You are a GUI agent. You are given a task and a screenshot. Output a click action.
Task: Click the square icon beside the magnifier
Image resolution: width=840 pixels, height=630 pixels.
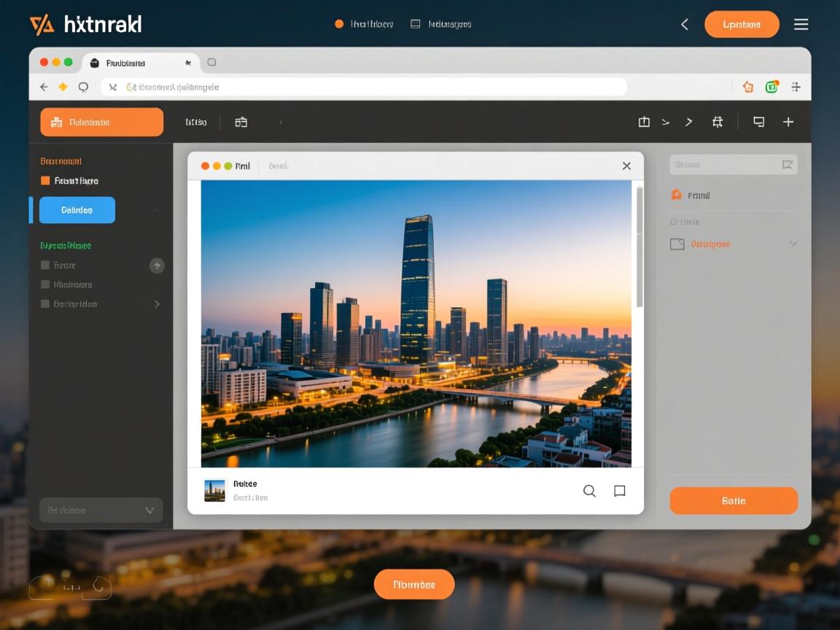click(x=620, y=491)
